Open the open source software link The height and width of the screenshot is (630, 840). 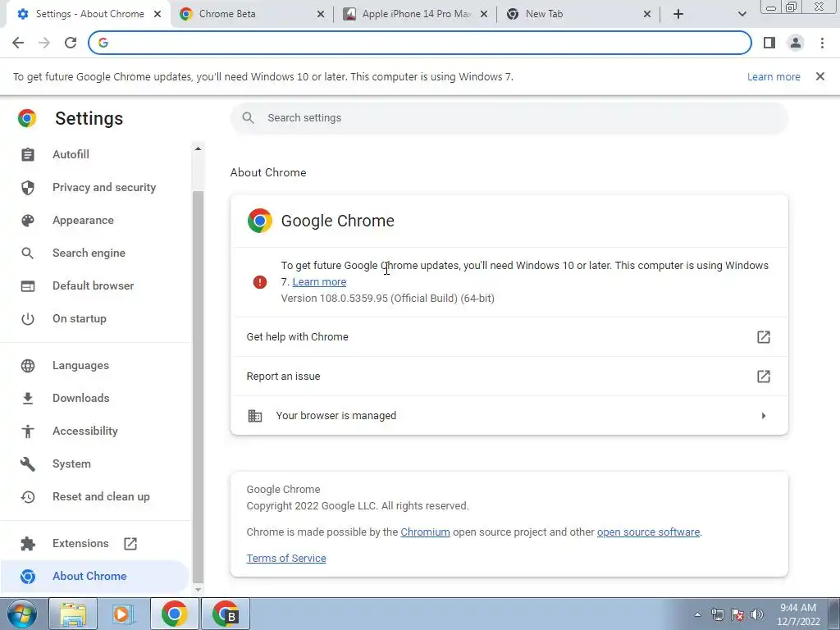click(648, 532)
